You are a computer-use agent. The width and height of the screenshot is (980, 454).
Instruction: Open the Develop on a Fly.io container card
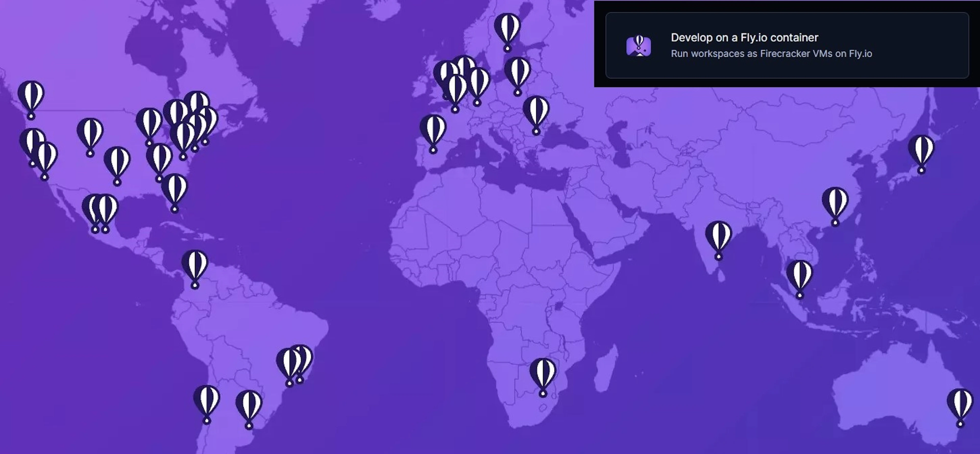pos(787,45)
